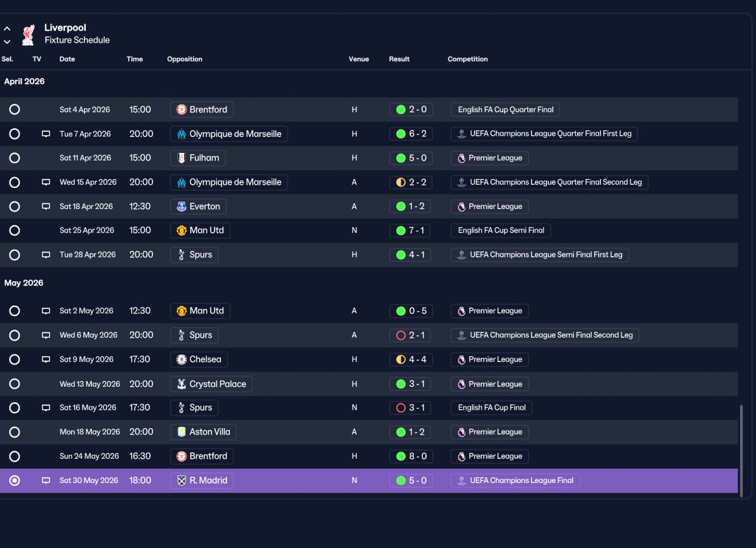Collapse the April 2026 month group
Image resolution: width=756 pixels, height=548 pixels.
(24, 81)
